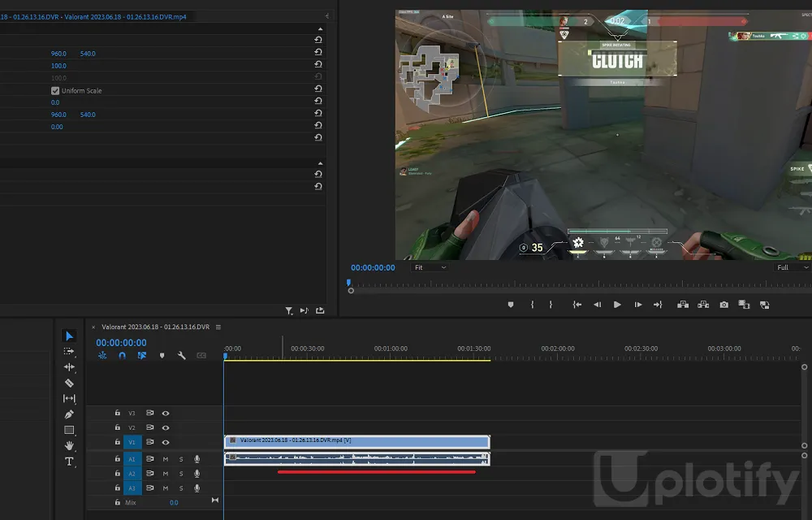Screen dimensions: 812x520
Task: Toggle V1 track targeting
Action: coord(132,442)
